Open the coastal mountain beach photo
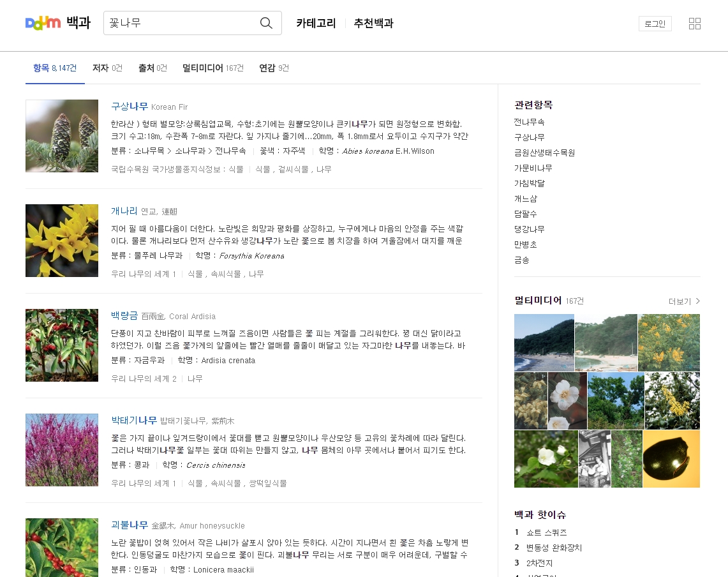This screenshot has height=577, width=728. pyautogui.click(x=544, y=342)
